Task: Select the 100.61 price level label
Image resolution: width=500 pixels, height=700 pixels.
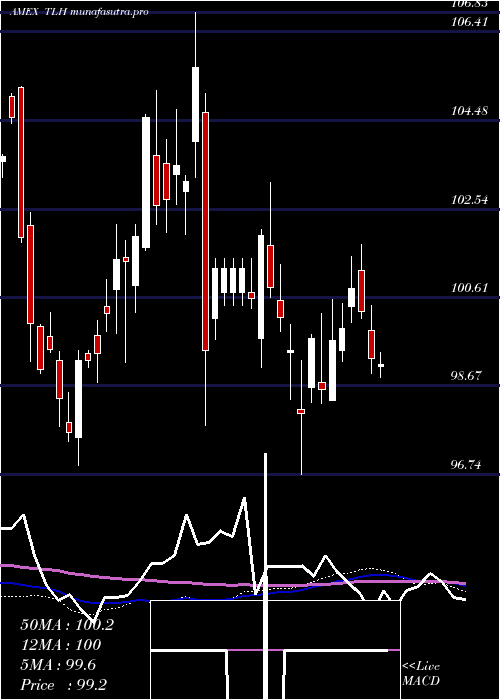Action: pyautogui.click(x=469, y=288)
